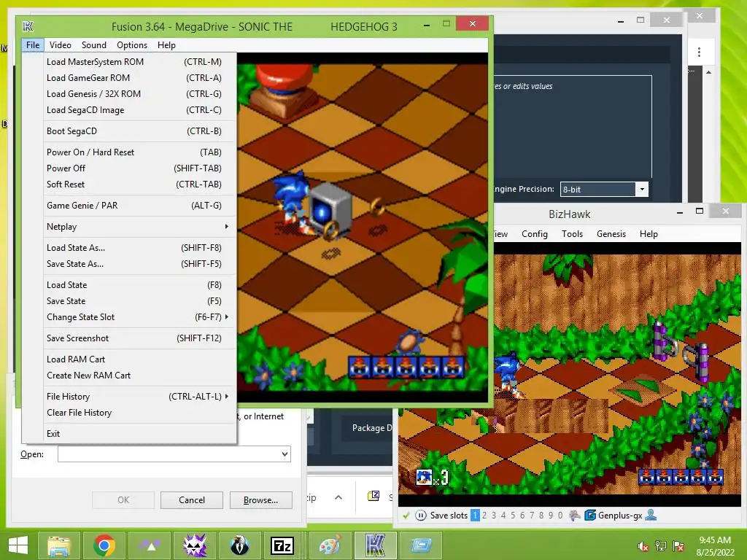The image size is (747, 560).
Task: Switch to the Fusion K icon on the taskbar
Action: [x=374, y=545]
